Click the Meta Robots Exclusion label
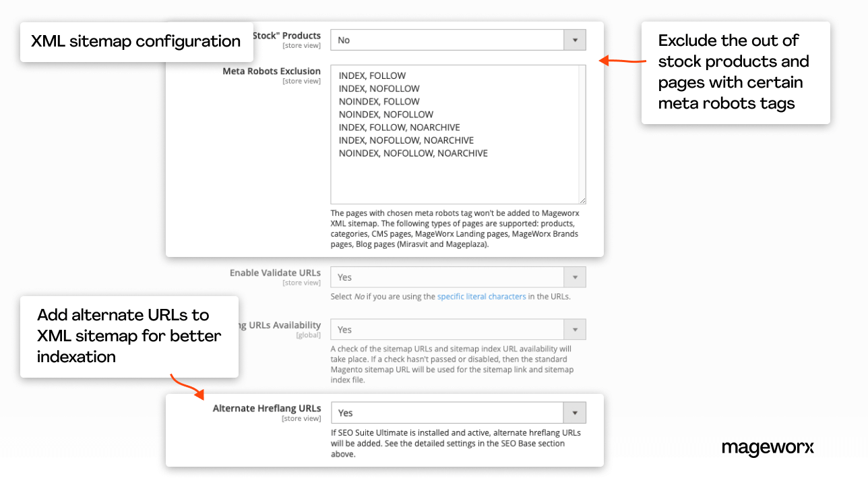Image resolution: width=868 pixels, height=491 pixels. click(272, 71)
